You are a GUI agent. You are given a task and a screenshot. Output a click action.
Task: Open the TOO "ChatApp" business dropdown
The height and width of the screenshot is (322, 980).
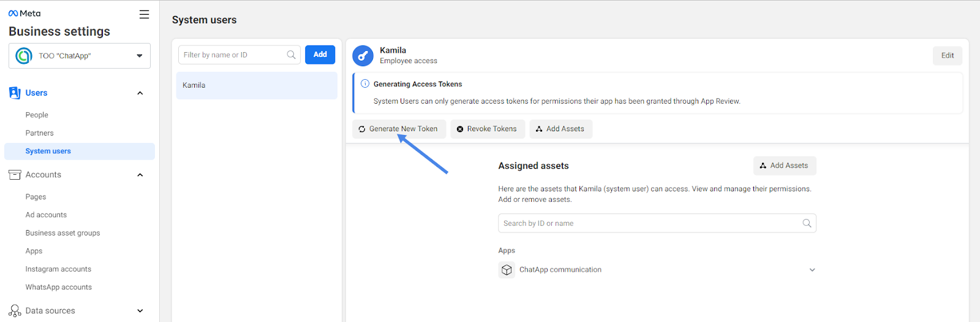point(80,56)
